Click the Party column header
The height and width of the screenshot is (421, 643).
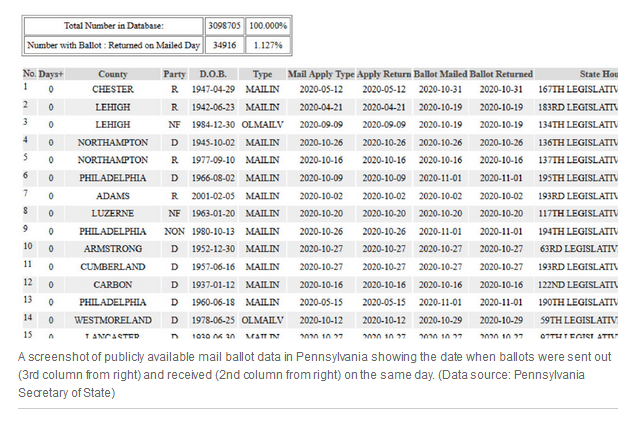(174, 74)
